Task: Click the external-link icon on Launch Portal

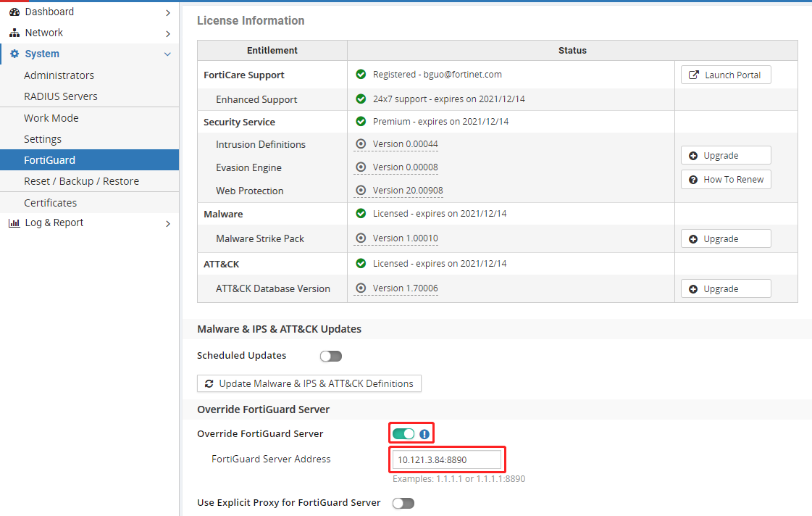Action: (x=693, y=75)
